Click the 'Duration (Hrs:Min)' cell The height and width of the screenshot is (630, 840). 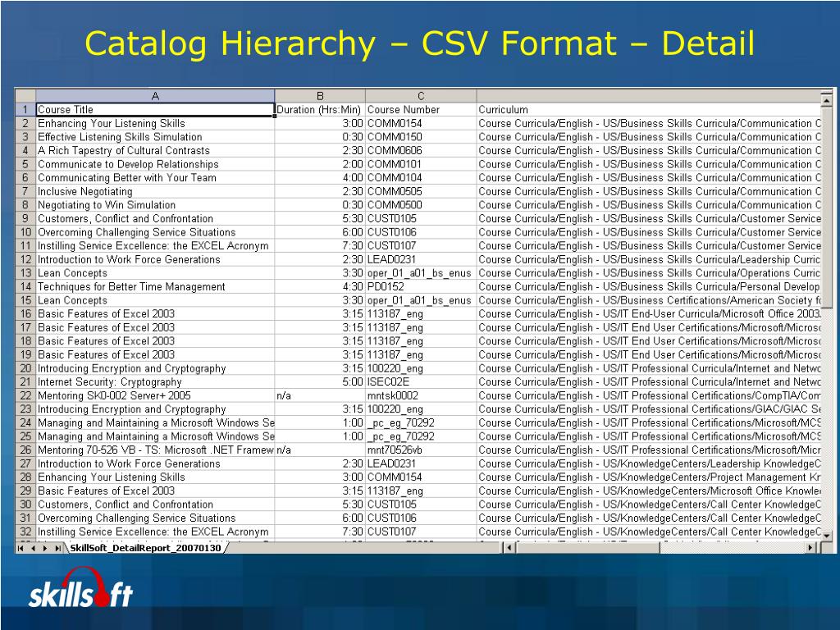[x=321, y=110]
